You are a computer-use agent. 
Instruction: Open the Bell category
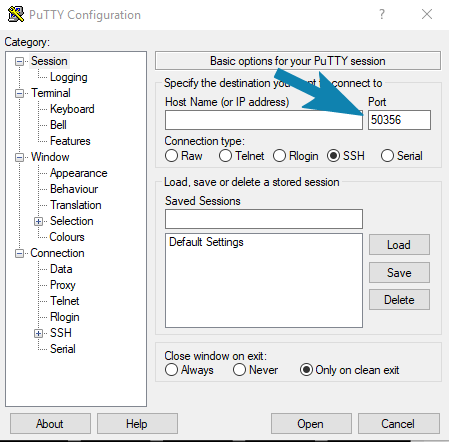[x=58, y=125]
